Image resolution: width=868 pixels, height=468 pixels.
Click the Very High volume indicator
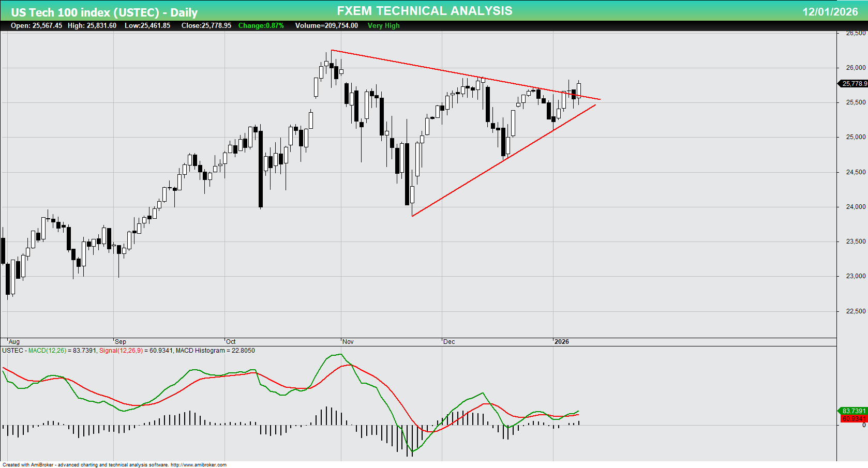pyautogui.click(x=383, y=25)
